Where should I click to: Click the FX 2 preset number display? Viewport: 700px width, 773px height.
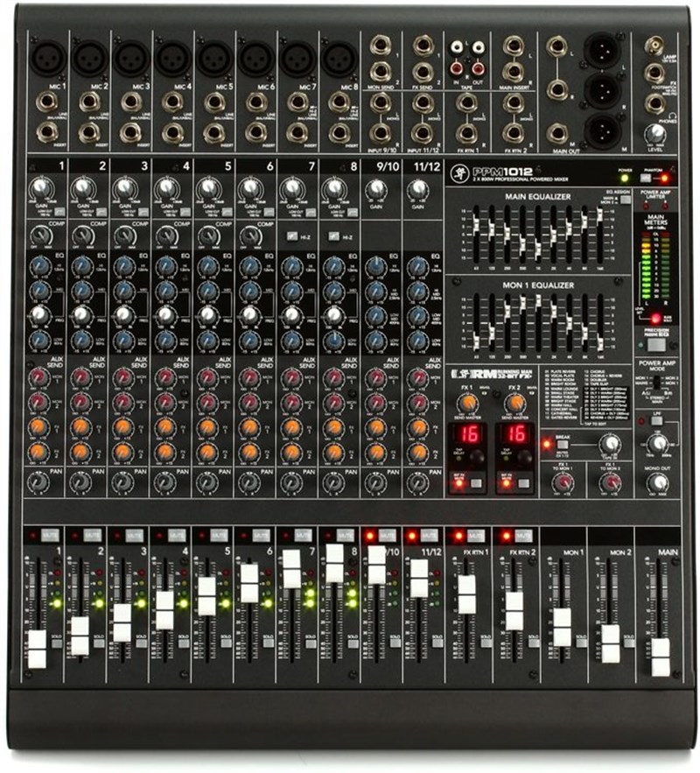(x=515, y=434)
